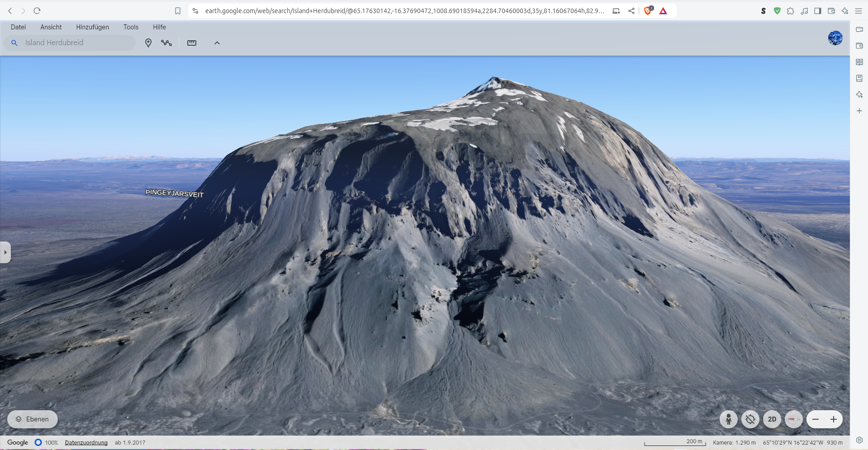Click the 930 m elevation value

point(835,443)
